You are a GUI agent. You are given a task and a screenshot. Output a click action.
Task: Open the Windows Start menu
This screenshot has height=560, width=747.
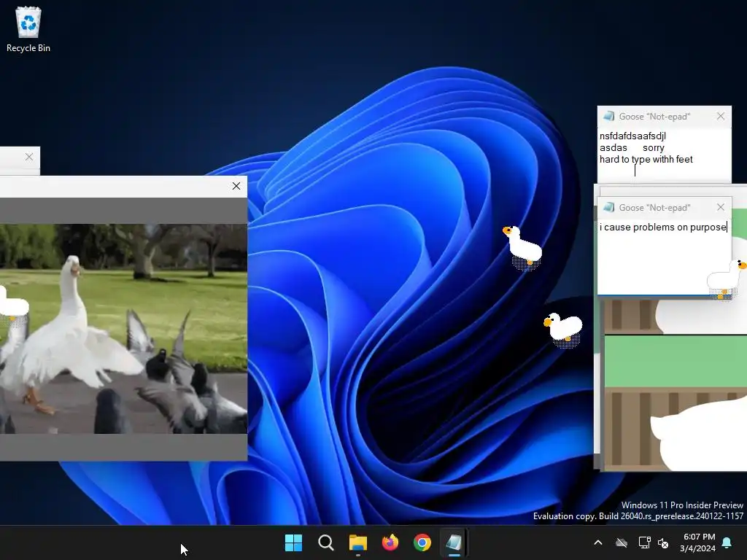coord(293,542)
